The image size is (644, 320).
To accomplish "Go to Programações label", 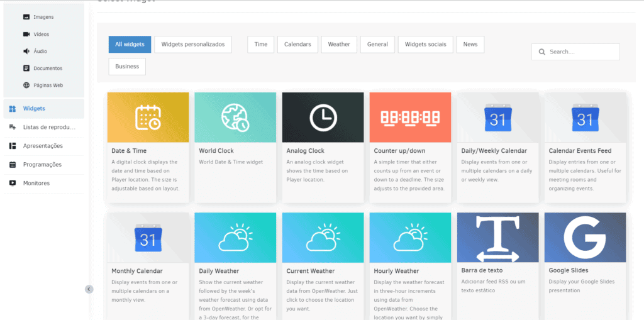I will 42,165.
